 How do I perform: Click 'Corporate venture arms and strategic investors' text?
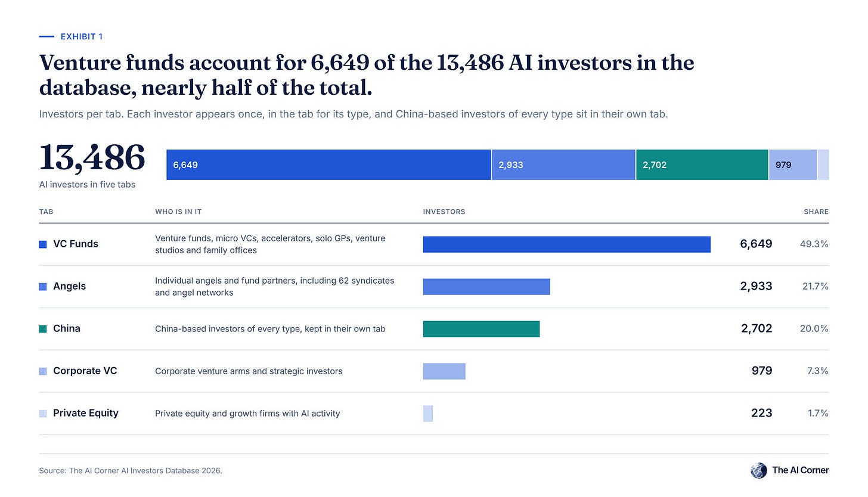point(249,371)
